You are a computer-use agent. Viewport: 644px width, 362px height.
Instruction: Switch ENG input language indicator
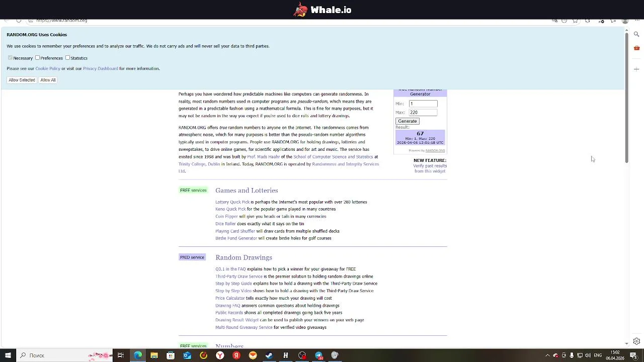[x=598, y=355]
